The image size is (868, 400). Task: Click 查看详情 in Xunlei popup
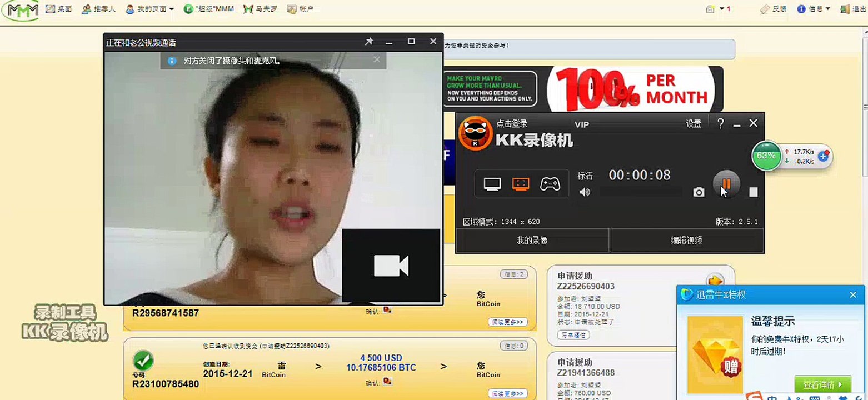coord(822,384)
